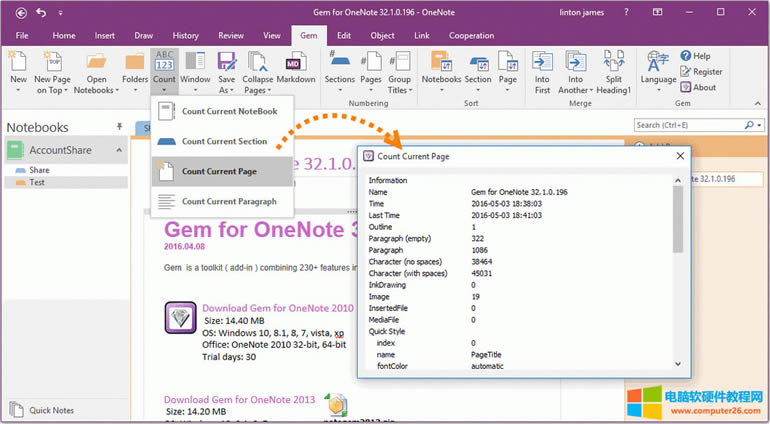Switch to the Cooperation ribbon tab
The image size is (770, 424).
(471, 35)
